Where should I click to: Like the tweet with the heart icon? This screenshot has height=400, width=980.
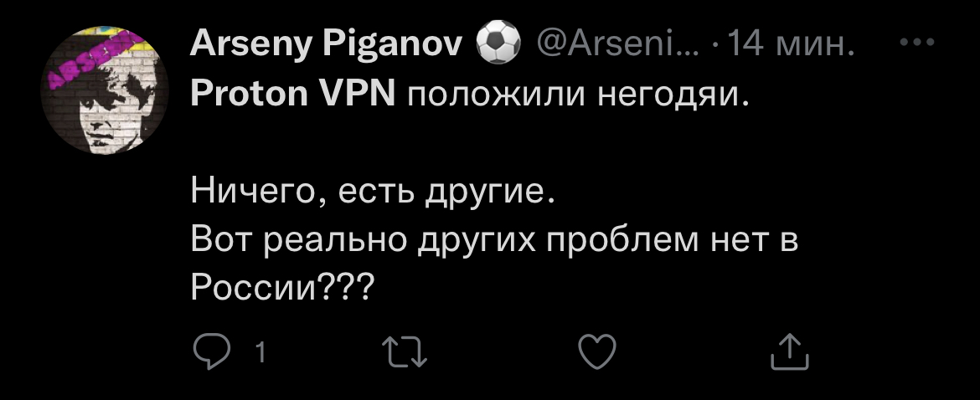(598, 351)
